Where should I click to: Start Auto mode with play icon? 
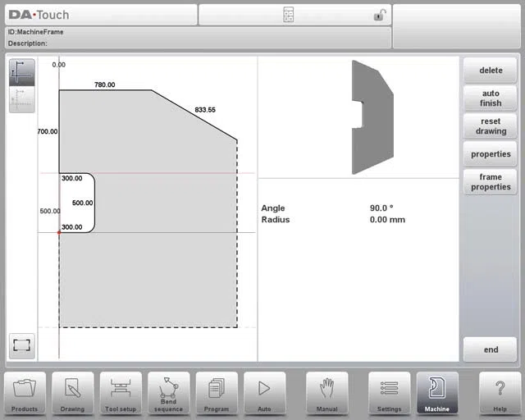(x=264, y=393)
